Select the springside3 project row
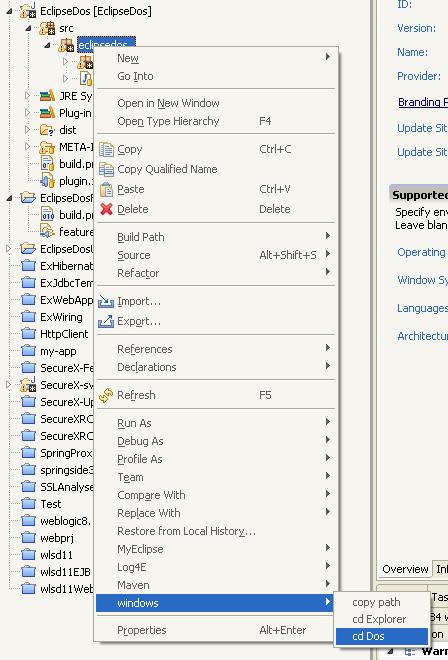 point(57,470)
